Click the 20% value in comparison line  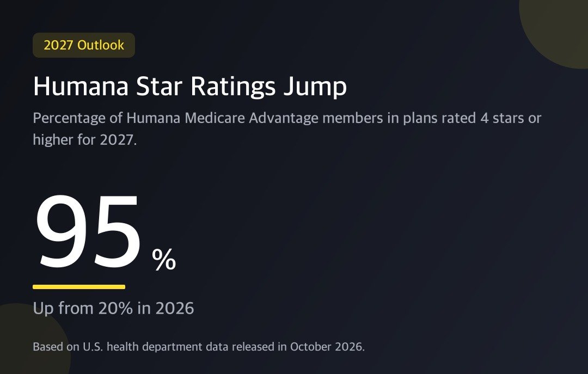[115, 308]
